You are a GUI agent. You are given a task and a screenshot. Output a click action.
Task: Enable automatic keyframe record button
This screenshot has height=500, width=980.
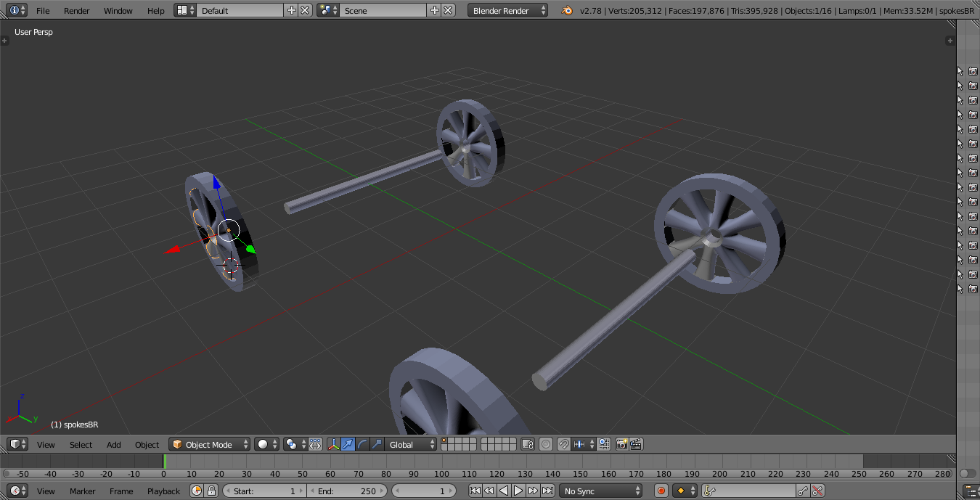point(661,491)
